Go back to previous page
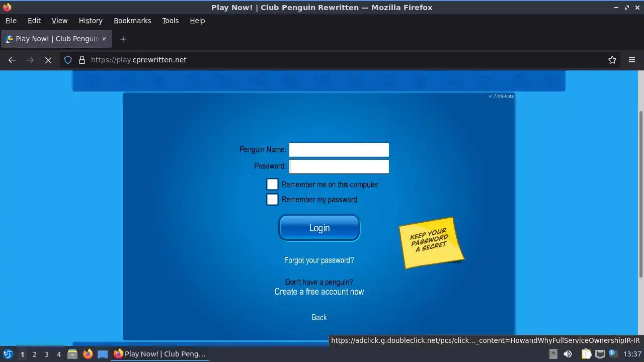Viewport: 644px width, 362px height. [12, 60]
